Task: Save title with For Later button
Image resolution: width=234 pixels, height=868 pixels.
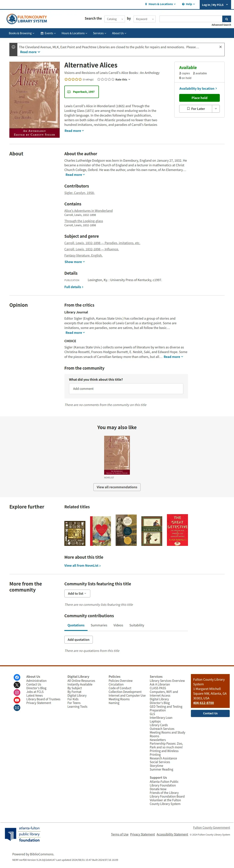Action: tap(196, 109)
